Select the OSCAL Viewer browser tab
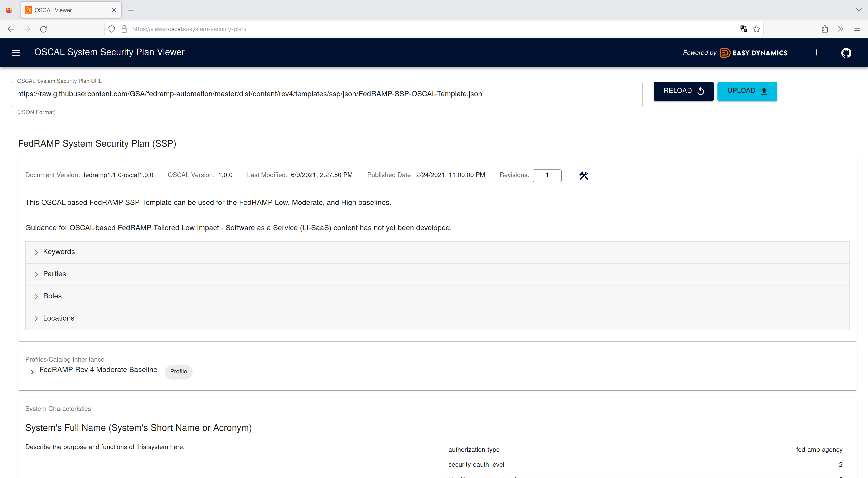Screen dimensions: 868x478 [67, 10]
